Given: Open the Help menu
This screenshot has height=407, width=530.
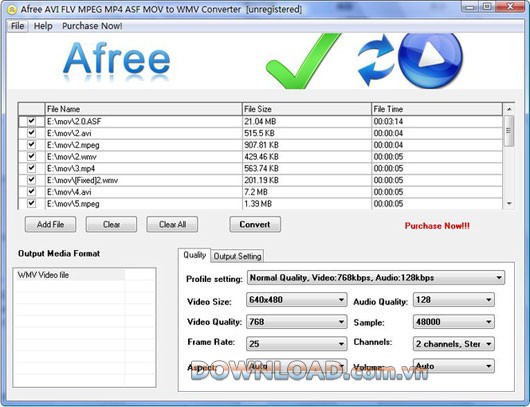Looking at the screenshot, I should coord(43,26).
